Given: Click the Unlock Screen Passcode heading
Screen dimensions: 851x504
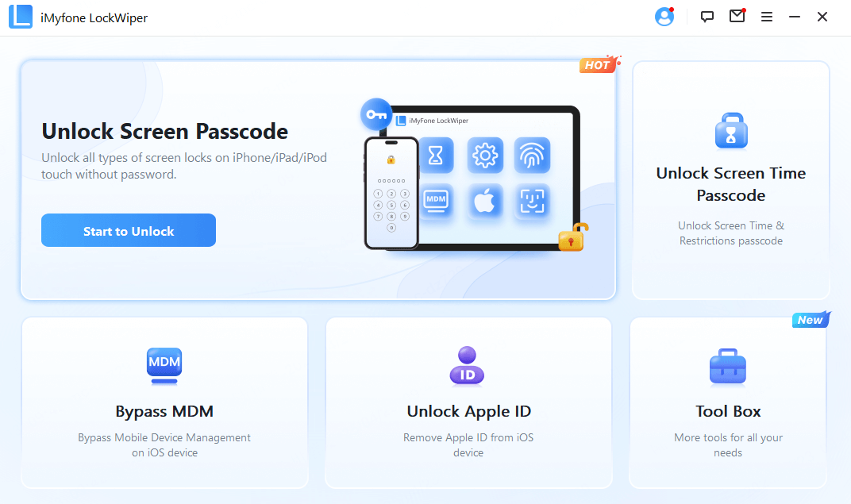Looking at the screenshot, I should (x=165, y=131).
